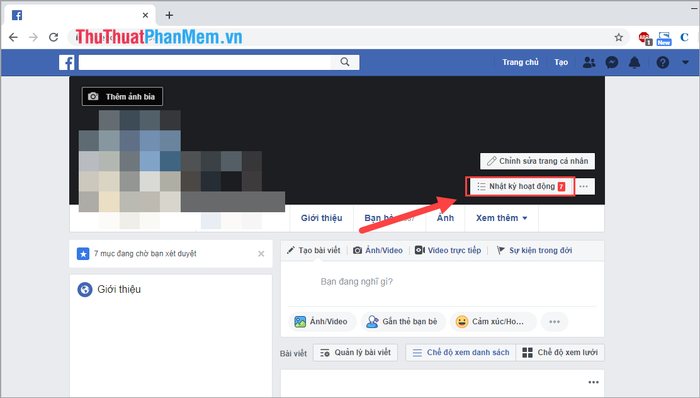Open the help question mark icon

(662, 62)
